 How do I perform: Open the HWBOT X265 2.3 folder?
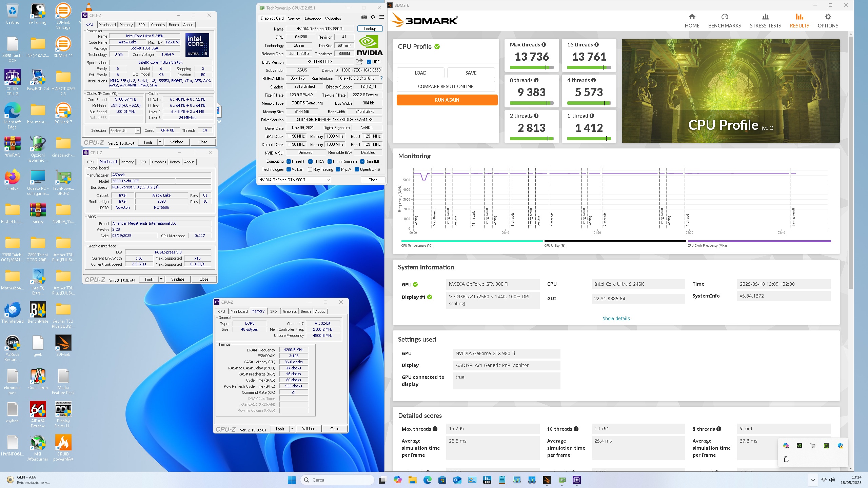[x=63, y=82]
